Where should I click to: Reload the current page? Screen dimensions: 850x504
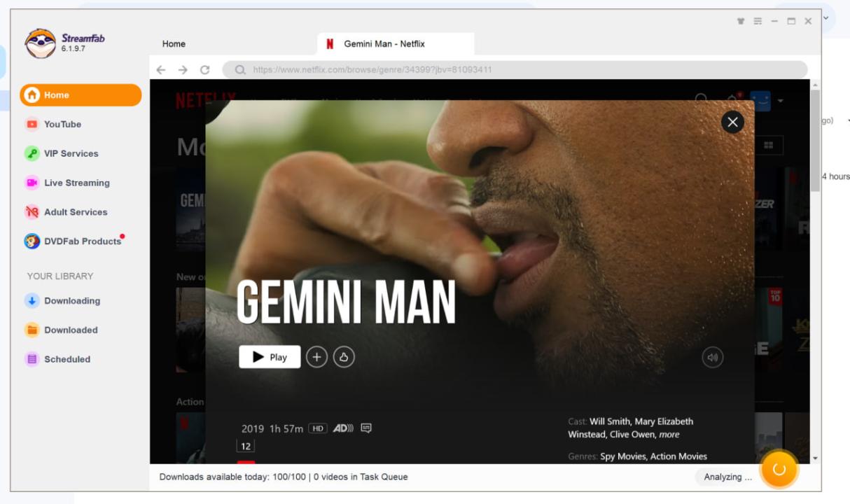204,70
